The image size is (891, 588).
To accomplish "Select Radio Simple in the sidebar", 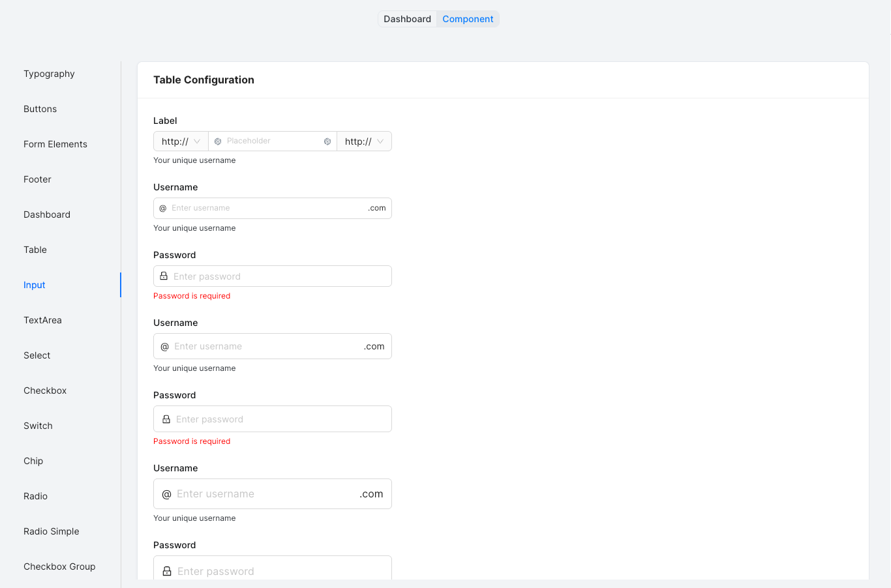I will tap(51, 531).
